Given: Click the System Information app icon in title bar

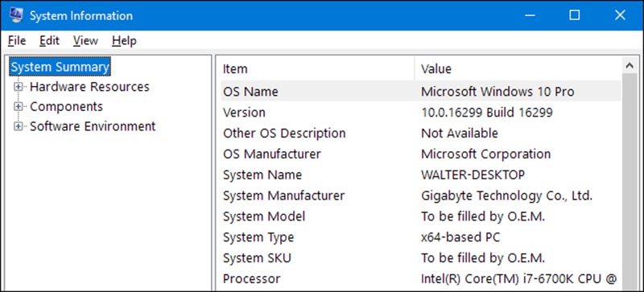Looking at the screenshot, I should pyautogui.click(x=15, y=15).
